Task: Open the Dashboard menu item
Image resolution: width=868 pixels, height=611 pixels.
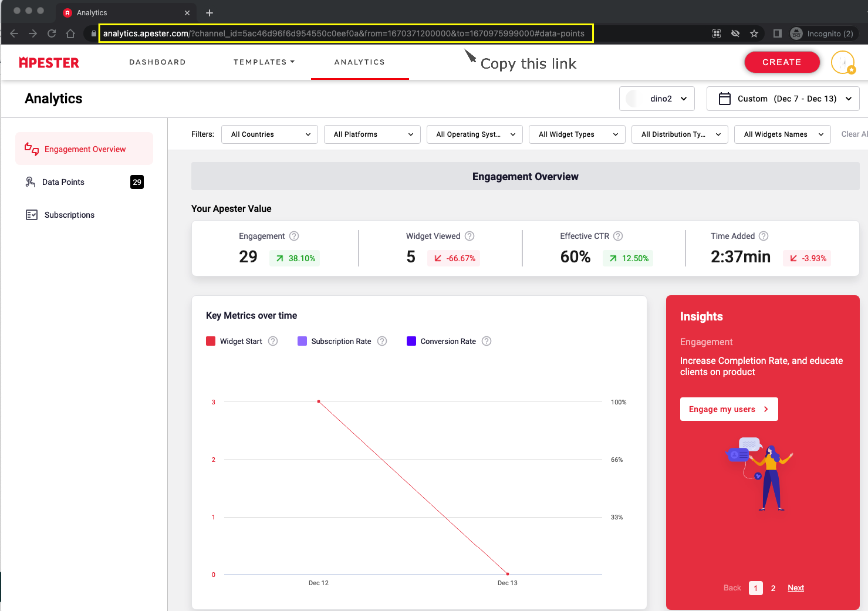Action: (x=157, y=62)
